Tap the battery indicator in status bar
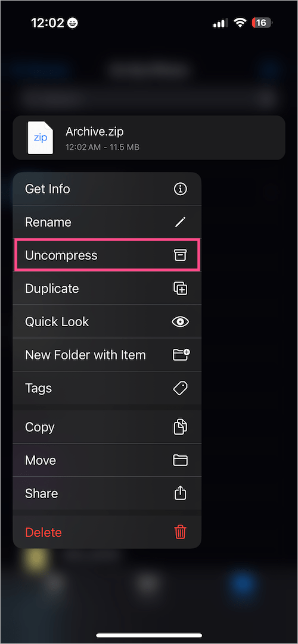The width and height of the screenshot is (298, 644). coord(262,23)
